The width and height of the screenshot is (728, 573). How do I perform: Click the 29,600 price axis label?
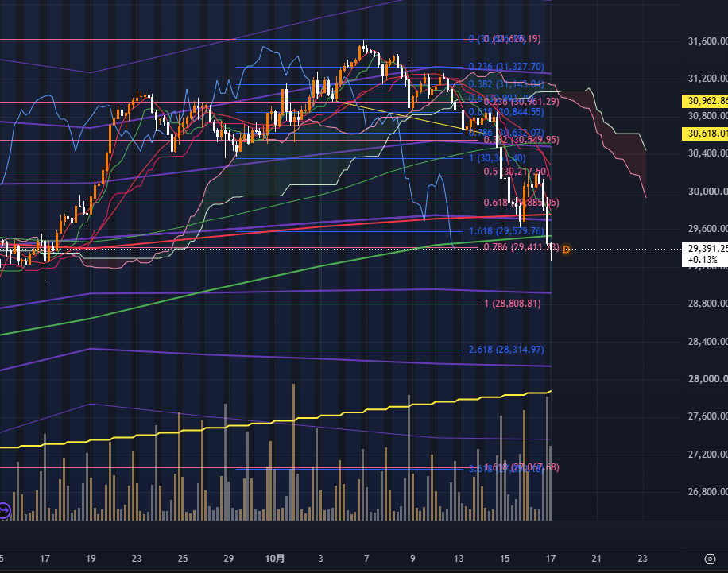[x=707, y=228]
